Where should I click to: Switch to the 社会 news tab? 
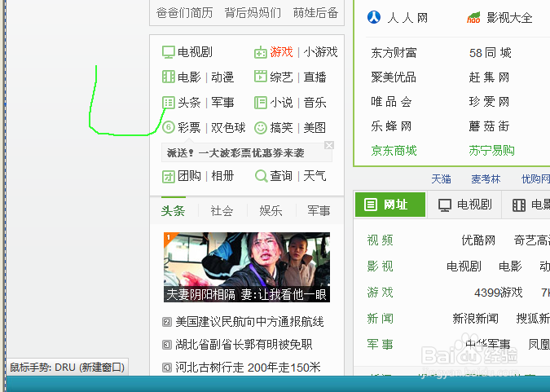[x=222, y=210]
